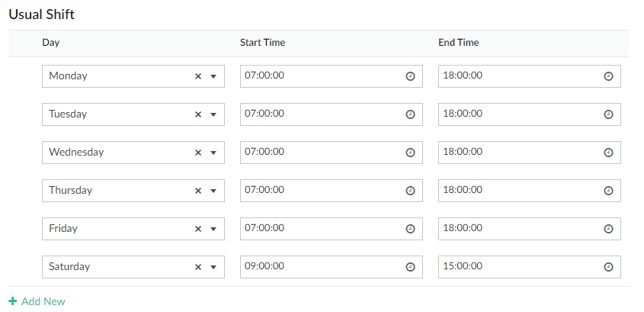Image resolution: width=644 pixels, height=312 pixels.
Task: Open time picker for Friday End Time
Action: click(x=608, y=229)
